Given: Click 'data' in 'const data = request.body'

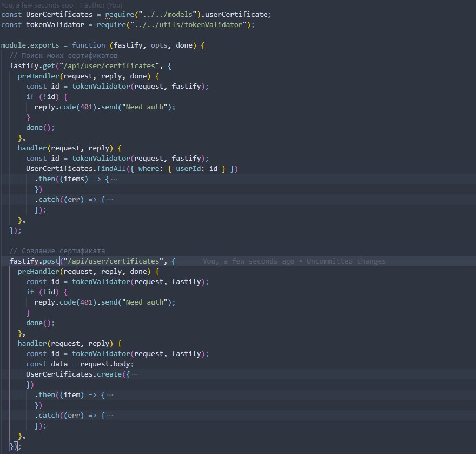Looking at the screenshot, I should coord(59,364).
